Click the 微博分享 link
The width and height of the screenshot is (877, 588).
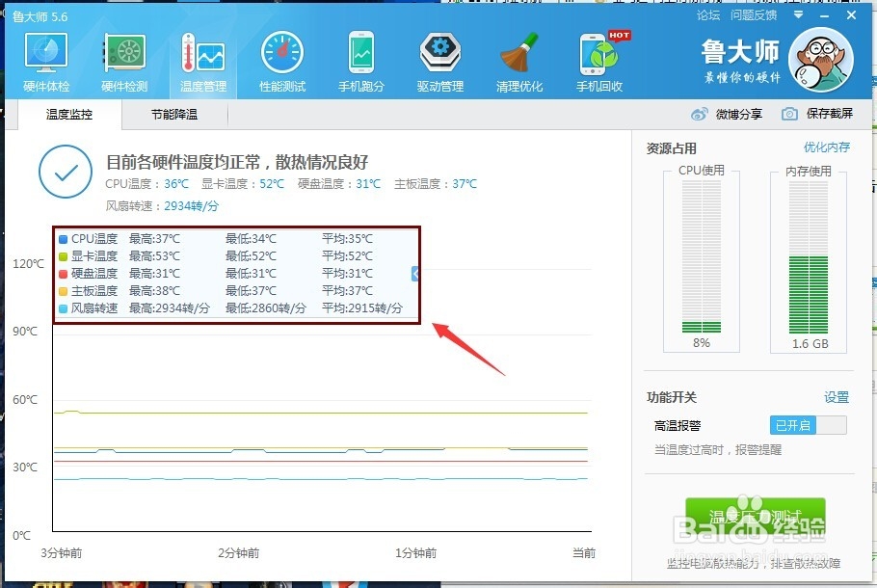739,114
